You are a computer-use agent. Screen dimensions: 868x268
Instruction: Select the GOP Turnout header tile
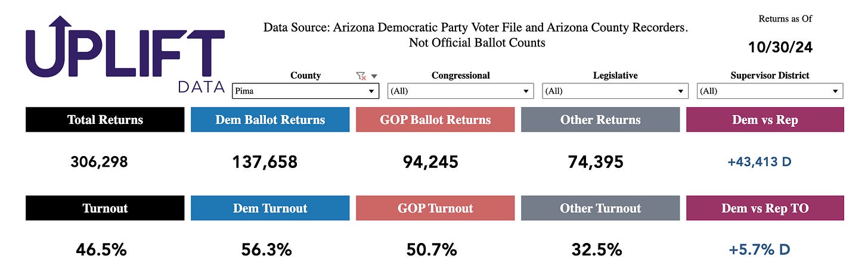(x=435, y=208)
